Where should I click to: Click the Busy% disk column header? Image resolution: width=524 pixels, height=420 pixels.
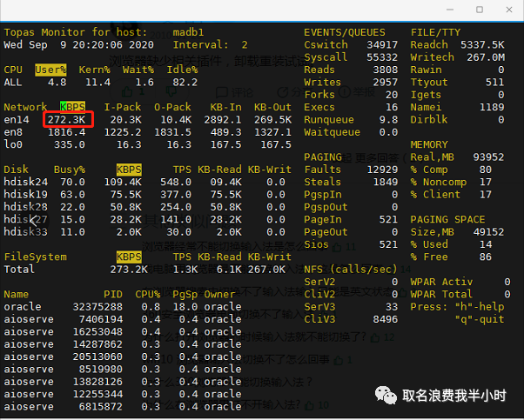[70, 170]
